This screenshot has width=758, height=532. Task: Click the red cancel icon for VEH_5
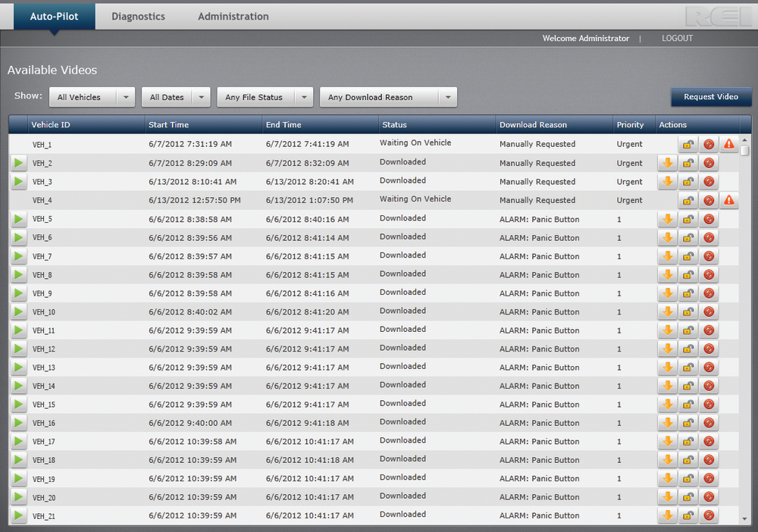(709, 219)
